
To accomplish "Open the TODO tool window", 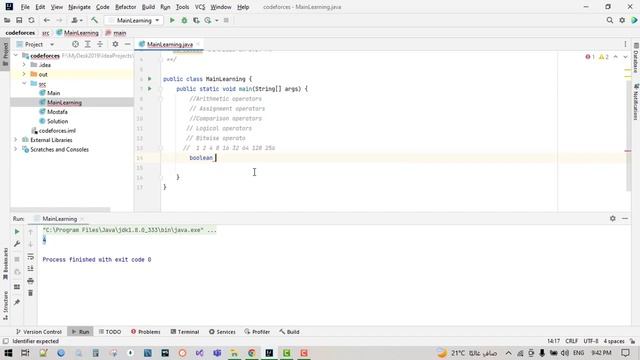I will pos(110,332).
